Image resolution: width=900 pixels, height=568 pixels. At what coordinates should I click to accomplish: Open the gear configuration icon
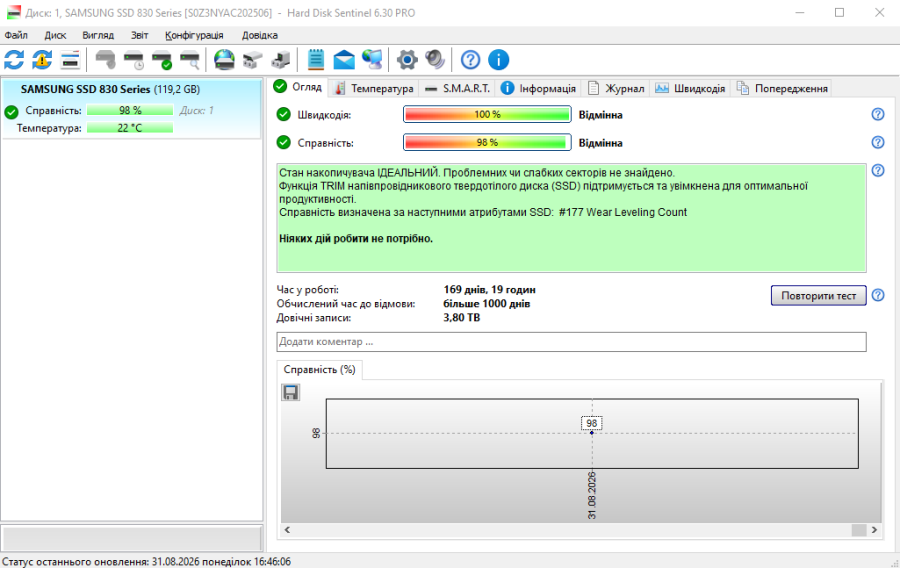pyautogui.click(x=407, y=60)
